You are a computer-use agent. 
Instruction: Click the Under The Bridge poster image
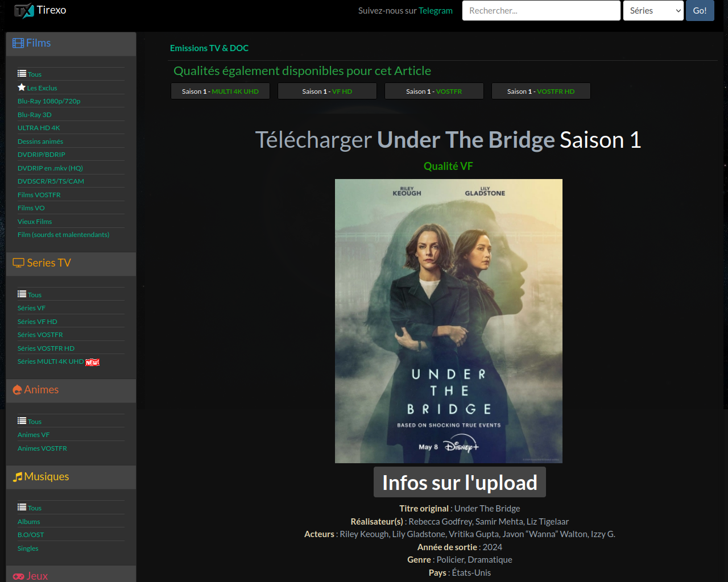[448, 321]
